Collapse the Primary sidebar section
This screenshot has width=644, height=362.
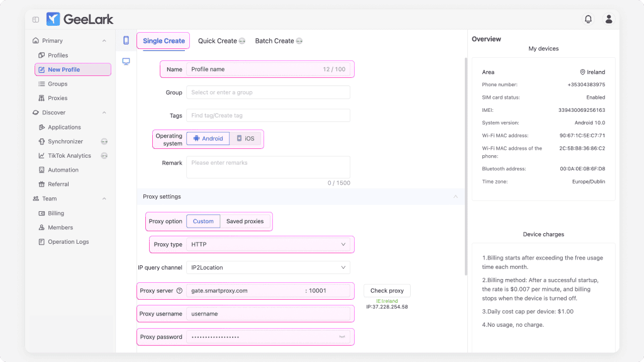coord(104,41)
